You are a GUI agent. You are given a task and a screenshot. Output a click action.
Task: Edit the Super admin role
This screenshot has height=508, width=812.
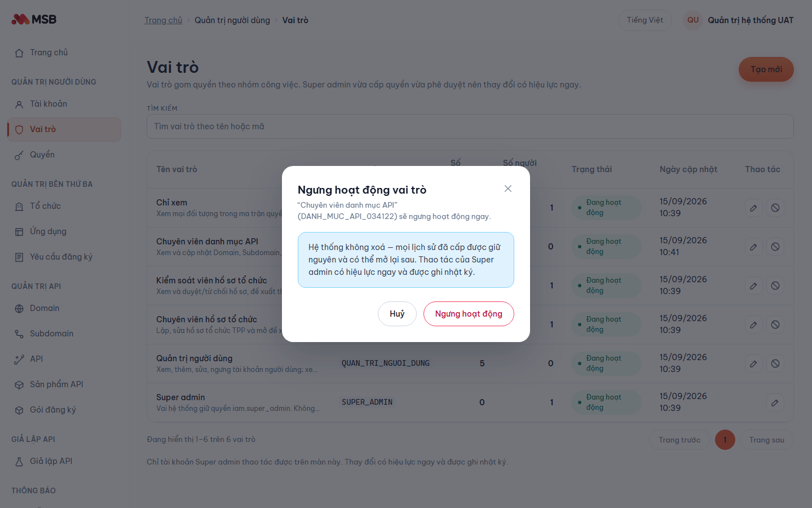coord(775,402)
